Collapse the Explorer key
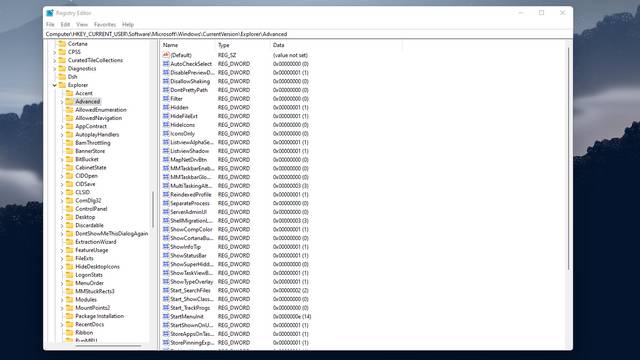The width and height of the screenshot is (640, 360). click(x=55, y=85)
